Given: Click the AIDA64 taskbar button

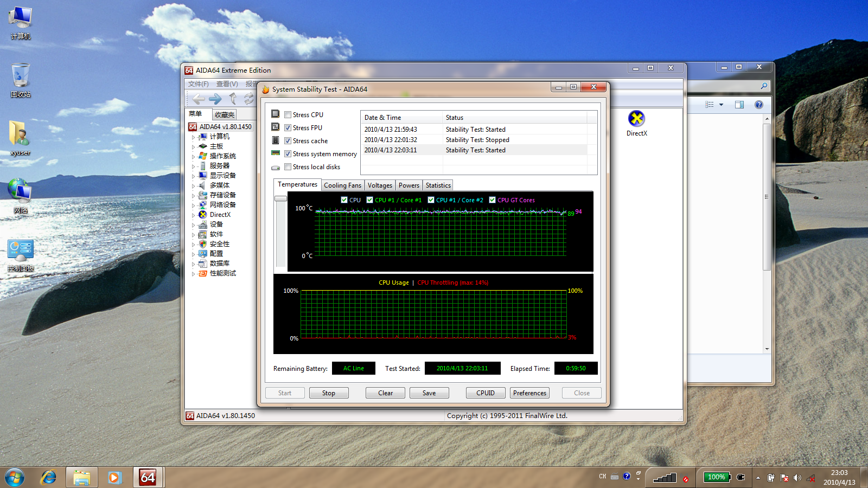Looking at the screenshot, I should [x=148, y=477].
